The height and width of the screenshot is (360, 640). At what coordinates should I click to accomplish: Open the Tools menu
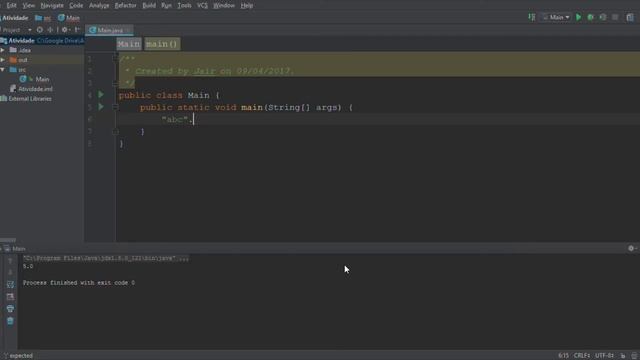tap(184, 6)
